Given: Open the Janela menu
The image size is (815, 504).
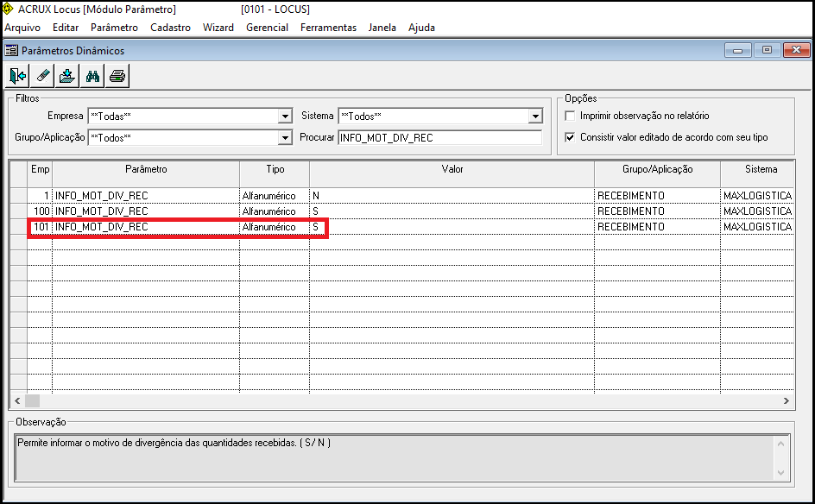Looking at the screenshot, I should pyautogui.click(x=382, y=28).
